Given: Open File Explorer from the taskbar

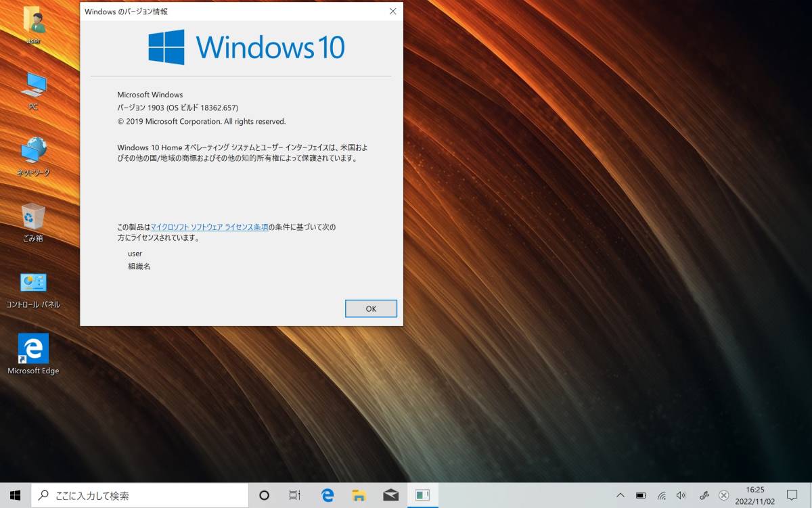Looking at the screenshot, I should click(x=359, y=495).
